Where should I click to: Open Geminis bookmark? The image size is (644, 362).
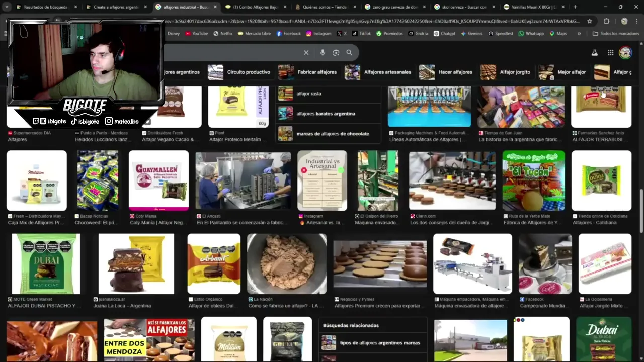471,33
